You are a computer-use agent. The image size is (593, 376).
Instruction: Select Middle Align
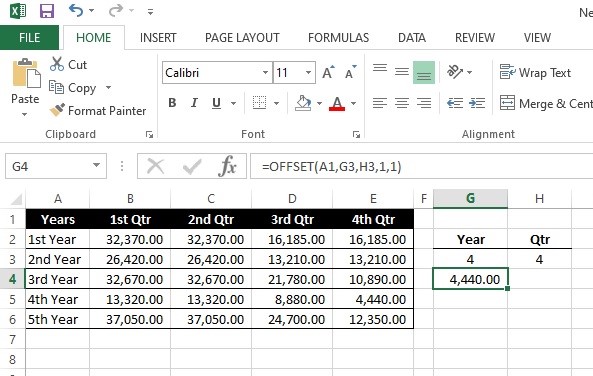click(x=402, y=72)
